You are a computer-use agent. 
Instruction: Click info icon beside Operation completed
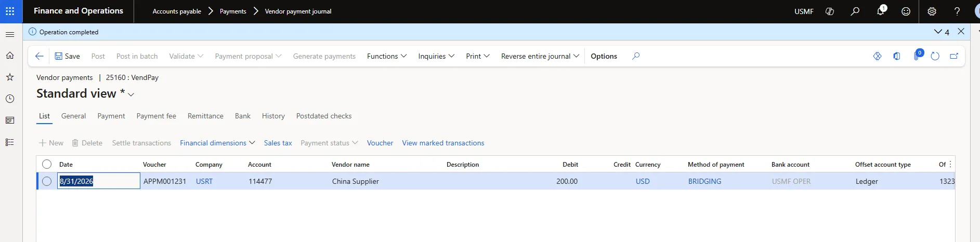(33, 32)
